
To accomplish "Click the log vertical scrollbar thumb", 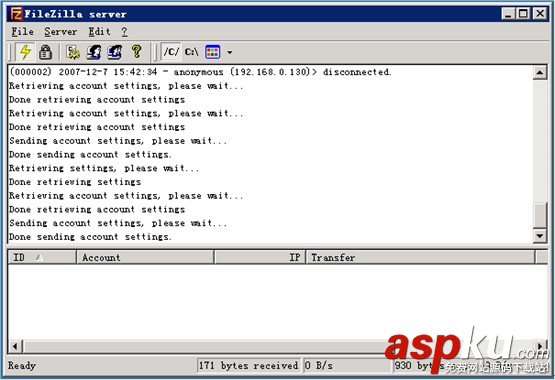I will (540, 215).
